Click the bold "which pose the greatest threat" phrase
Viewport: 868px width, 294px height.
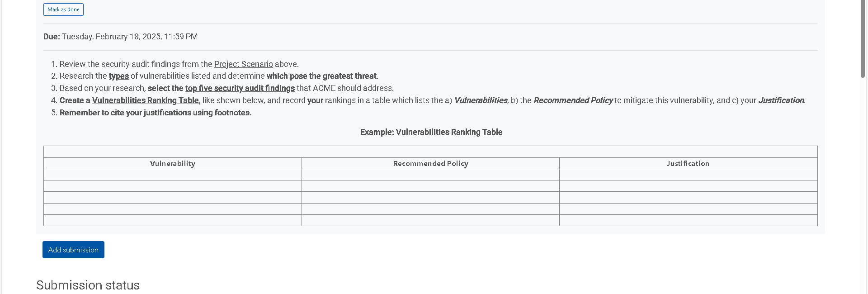[x=321, y=76]
